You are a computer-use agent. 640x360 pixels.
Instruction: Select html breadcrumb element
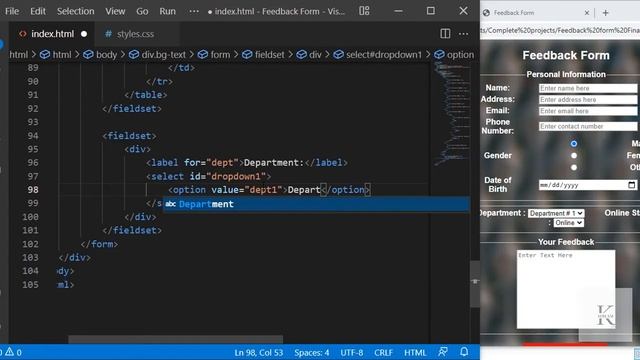56,54
